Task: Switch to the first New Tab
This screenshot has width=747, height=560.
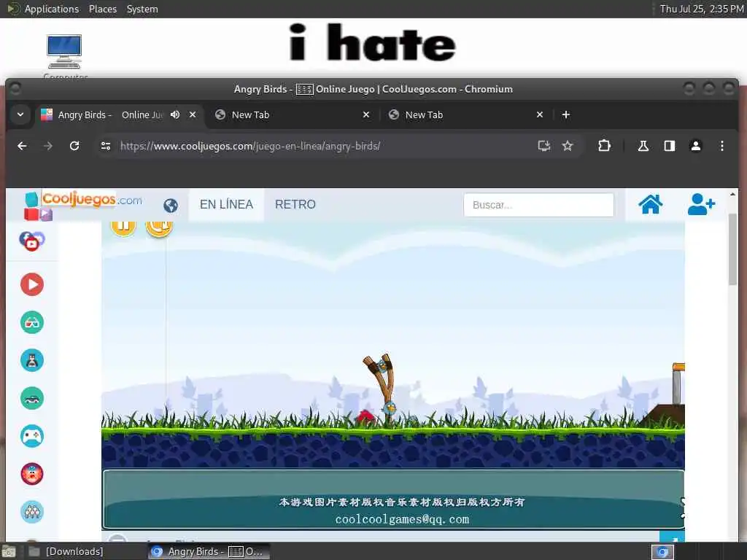Action: coord(286,114)
